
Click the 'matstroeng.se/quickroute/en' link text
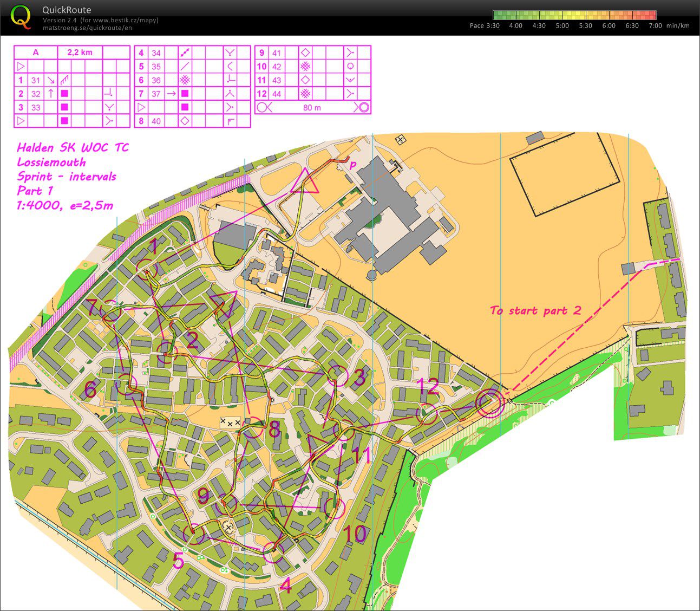87,28
